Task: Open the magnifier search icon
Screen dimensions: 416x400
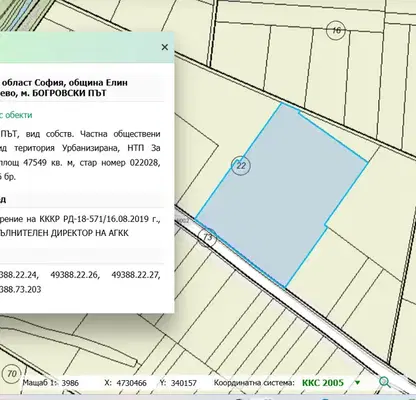Action: 385,382
